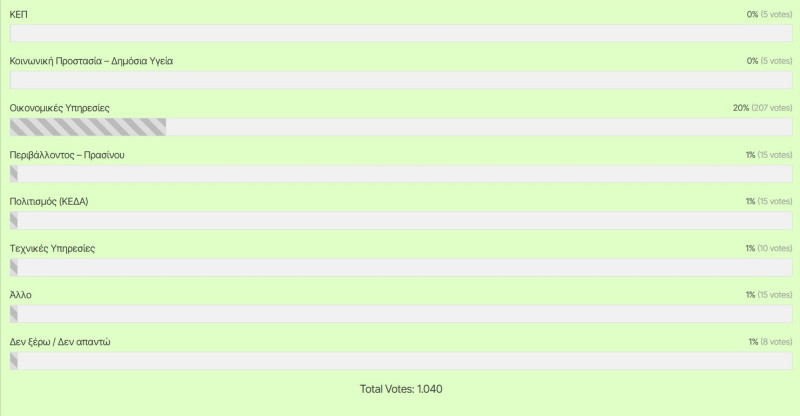
Task: Click the Κοινωνική Προστασία result bar
Action: (x=401, y=80)
